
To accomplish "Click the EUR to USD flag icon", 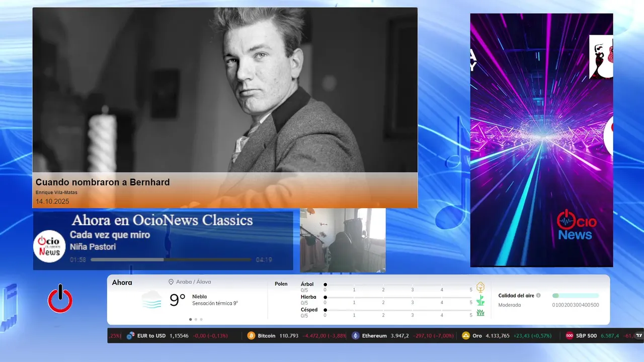I will (x=131, y=336).
